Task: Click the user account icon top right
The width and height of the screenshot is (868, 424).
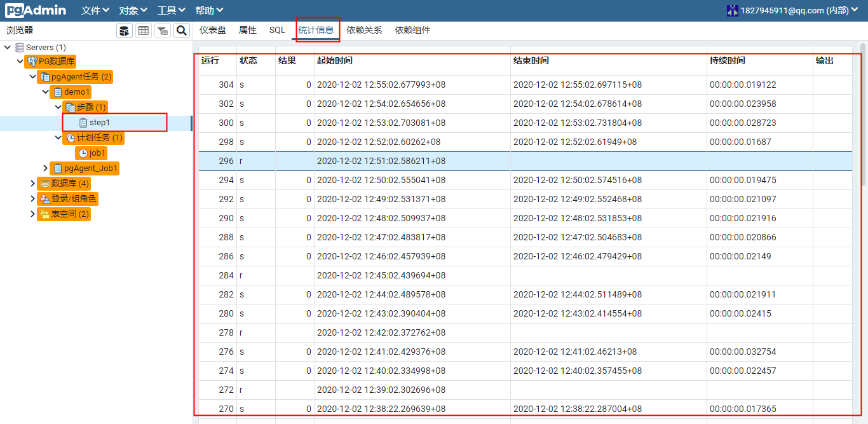Action: 732,10
